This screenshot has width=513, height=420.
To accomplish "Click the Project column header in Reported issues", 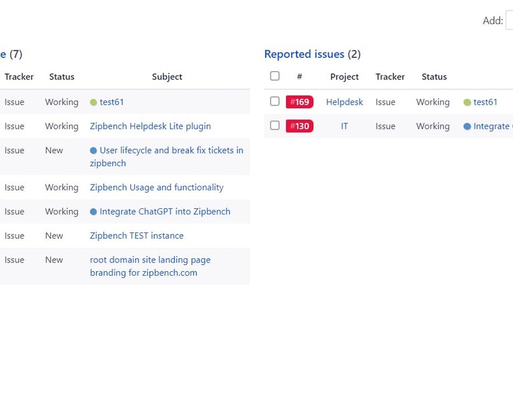I will (345, 77).
